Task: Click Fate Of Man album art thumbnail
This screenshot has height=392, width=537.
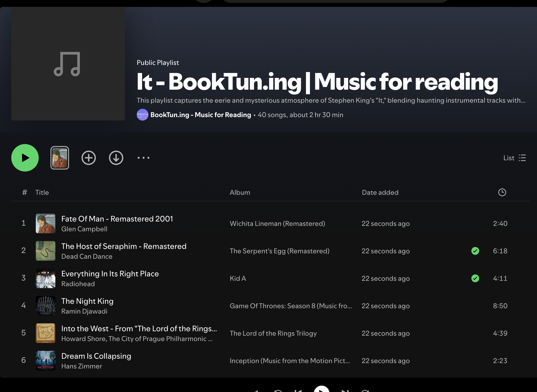Action: tap(46, 223)
